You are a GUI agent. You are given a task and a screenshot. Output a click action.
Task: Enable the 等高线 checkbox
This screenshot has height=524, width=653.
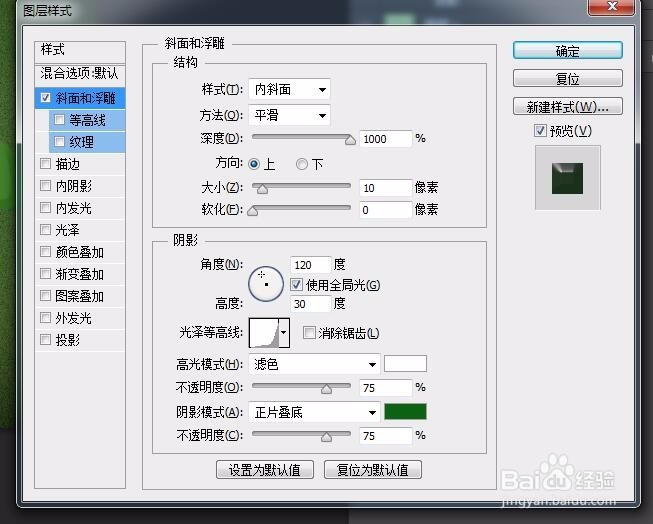[59, 120]
